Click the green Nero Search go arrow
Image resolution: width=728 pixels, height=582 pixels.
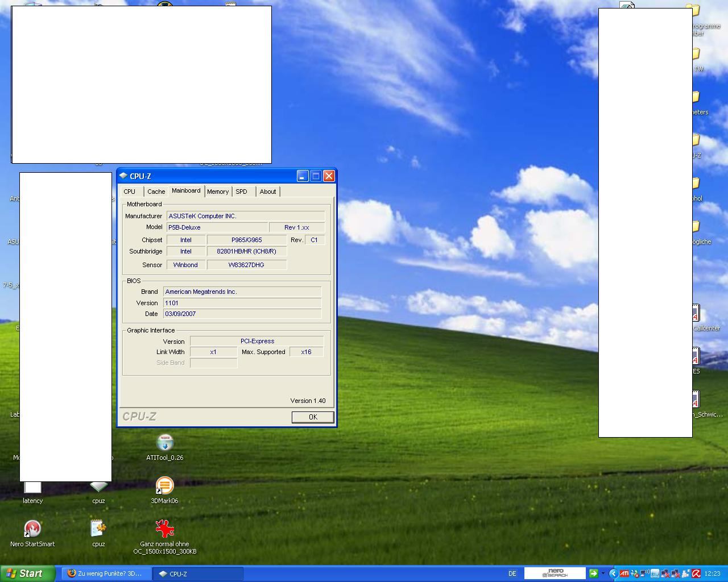[594, 573]
